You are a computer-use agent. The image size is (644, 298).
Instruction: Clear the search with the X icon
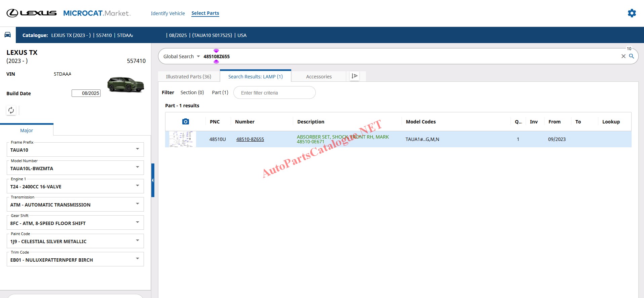[623, 56]
